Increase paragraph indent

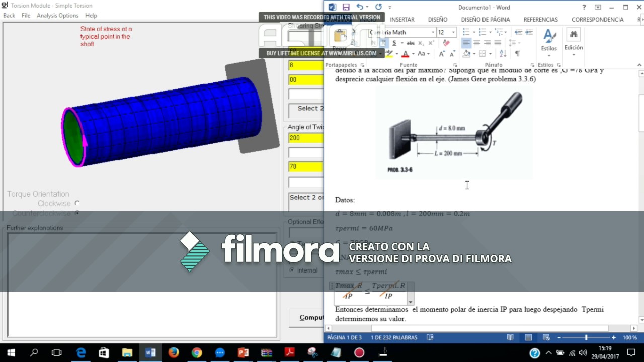(x=529, y=32)
